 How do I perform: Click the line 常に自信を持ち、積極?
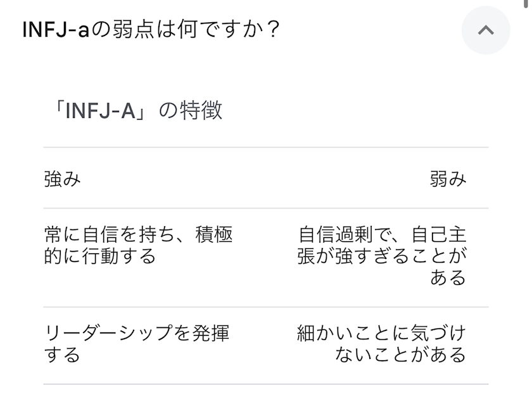pyautogui.click(x=138, y=235)
